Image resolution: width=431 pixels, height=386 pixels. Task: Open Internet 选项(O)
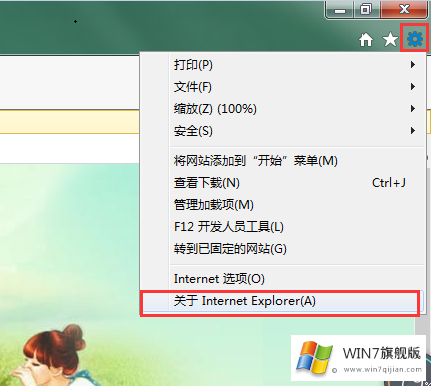tap(282, 279)
